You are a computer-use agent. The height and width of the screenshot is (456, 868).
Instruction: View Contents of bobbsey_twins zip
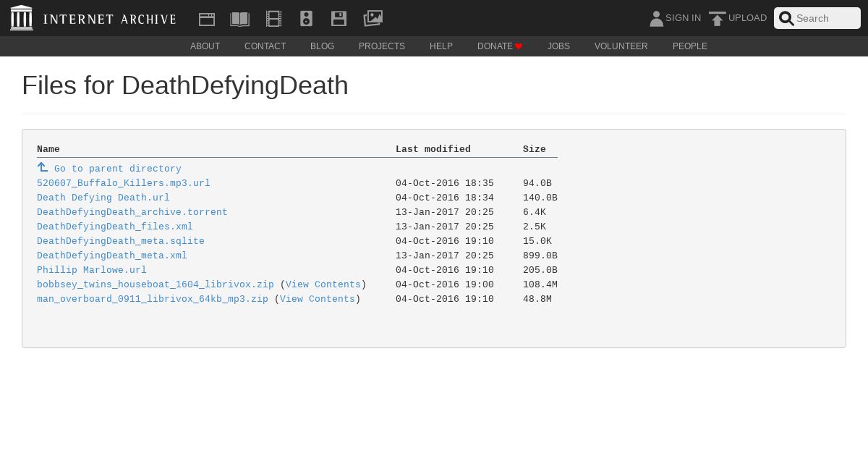pos(323,284)
